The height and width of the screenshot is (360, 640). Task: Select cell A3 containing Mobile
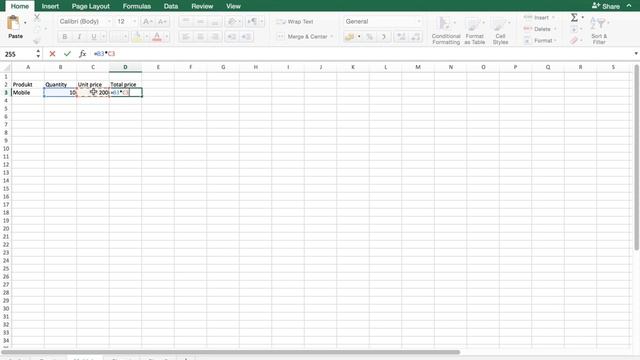click(28, 93)
